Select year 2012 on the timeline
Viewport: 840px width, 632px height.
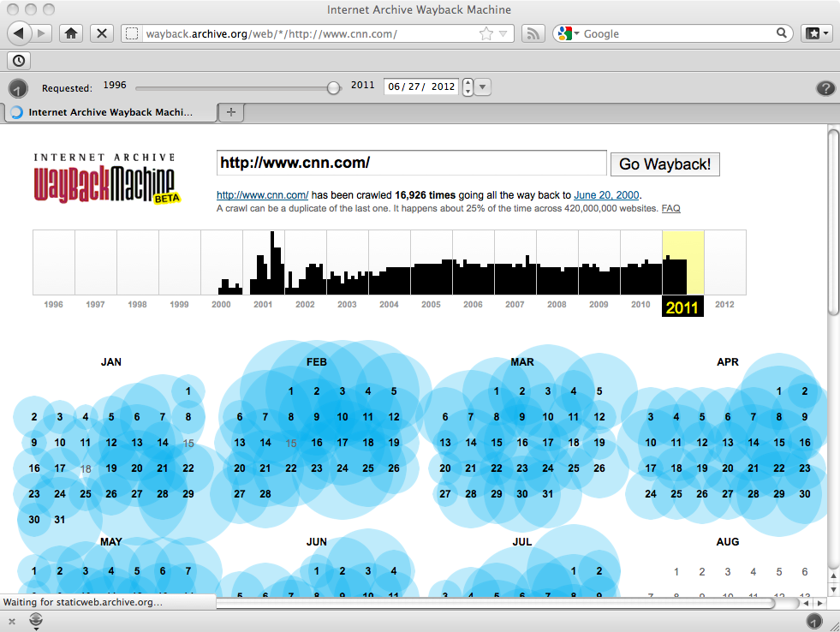click(x=724, y=304)
